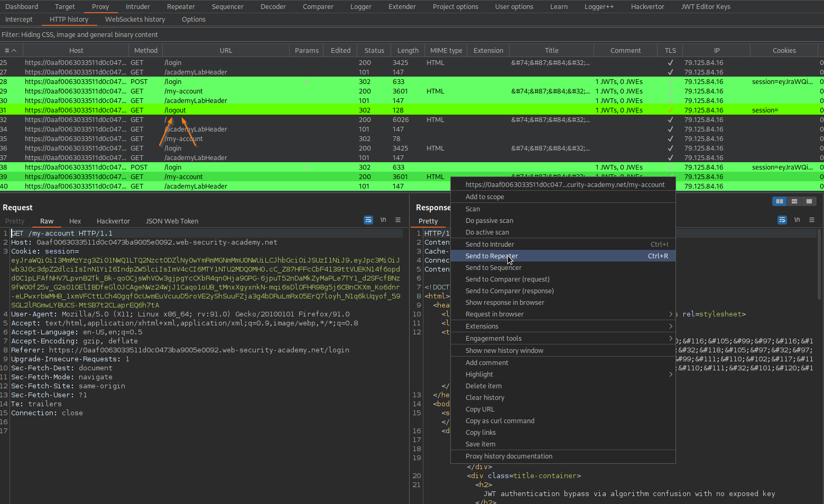Choose Send to Repeater in context menu

(x=563, y=256)
